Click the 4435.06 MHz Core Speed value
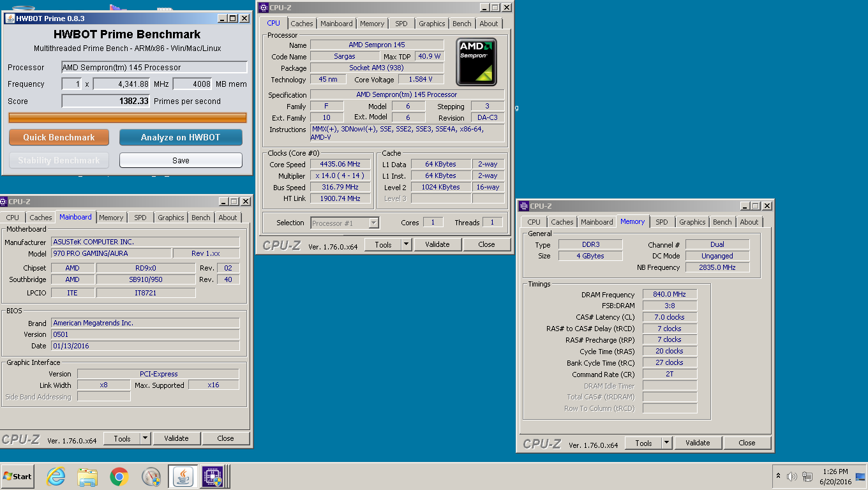The width and height of the screenshot is (868, 490). (340, 164)
